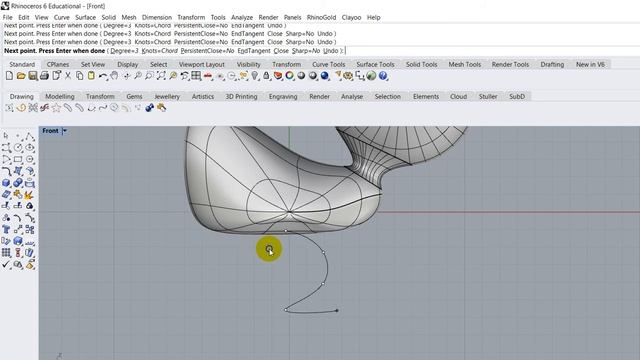This screenshot has width=640, height=360.
Task: Click the Explode icon
Action: pos(29,195)
